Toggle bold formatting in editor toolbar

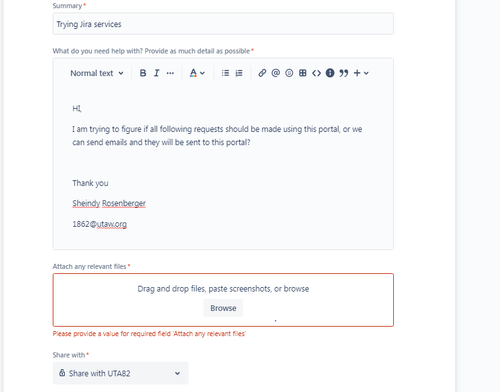point(143,73)
